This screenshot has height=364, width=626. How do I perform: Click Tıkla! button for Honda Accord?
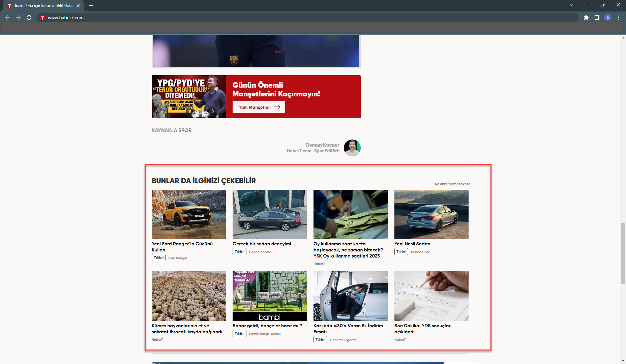click(239, 252)
